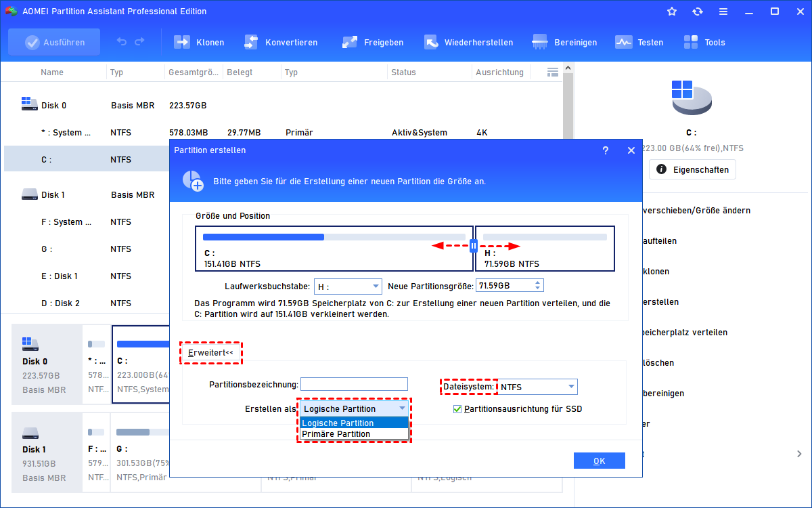
Task: Choose Logische Partition from the list
Action: 355,423
